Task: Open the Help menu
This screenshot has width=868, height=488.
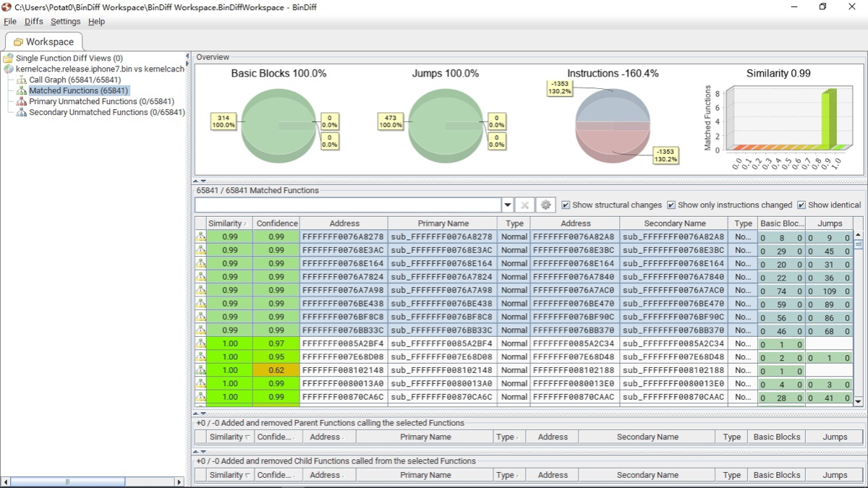Action: [x=96, y=22]
